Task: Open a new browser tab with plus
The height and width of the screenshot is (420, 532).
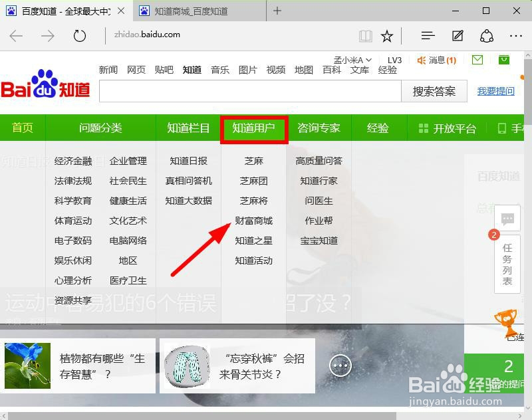Action: pyautogui.click(x=277, y=11)
